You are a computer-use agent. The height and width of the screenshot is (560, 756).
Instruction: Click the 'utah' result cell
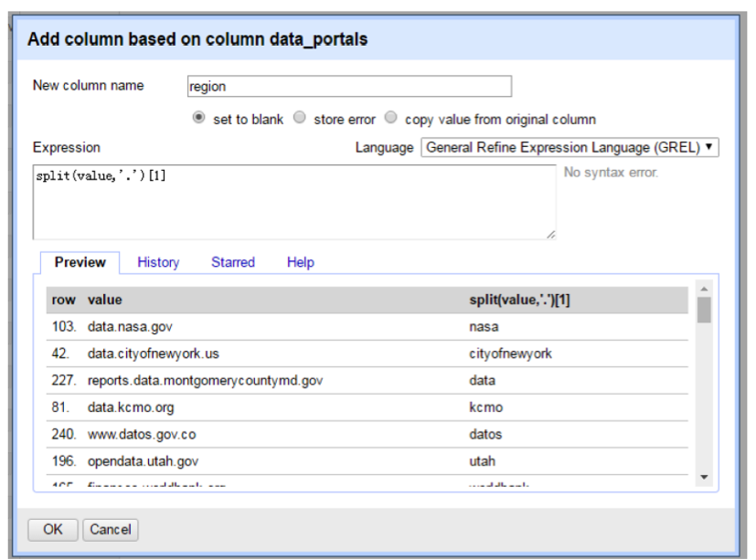tap(482, 461)
